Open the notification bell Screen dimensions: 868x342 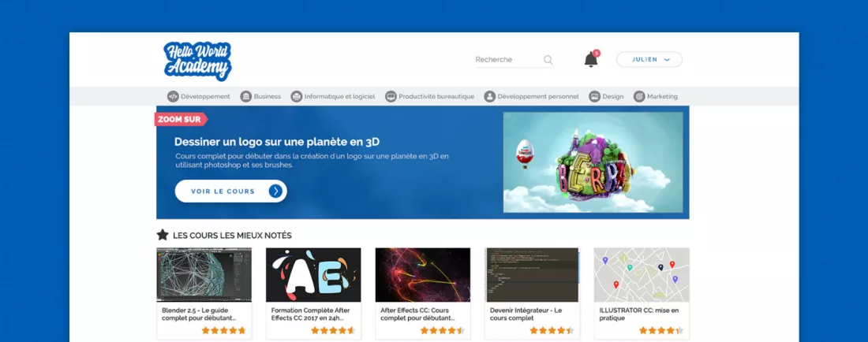(591, 60)
